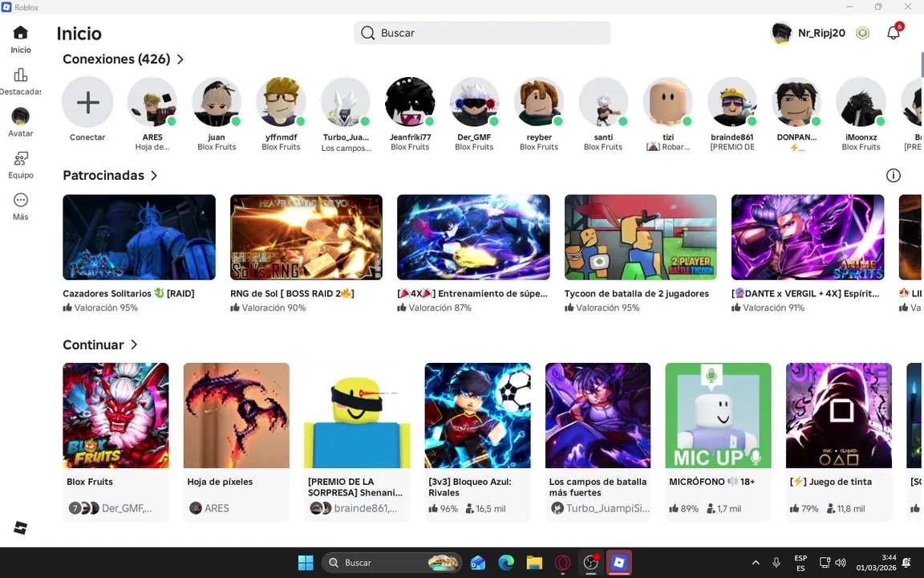Open friend juan's avatar
Image resolution: width=924 pixels, height=578 pixels.
pyautogui.click(x=217, y=102)
